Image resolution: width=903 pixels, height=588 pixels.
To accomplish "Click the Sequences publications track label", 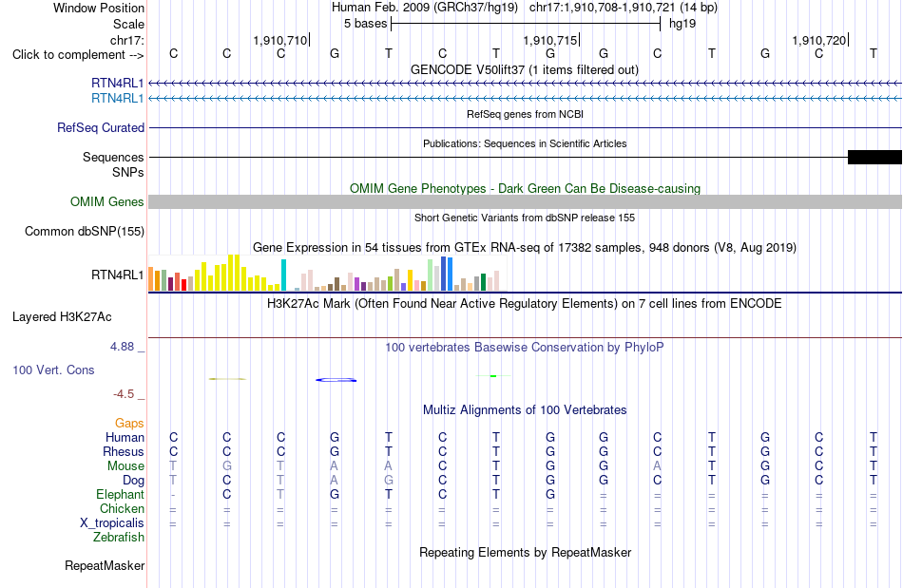I will (113, 157).
